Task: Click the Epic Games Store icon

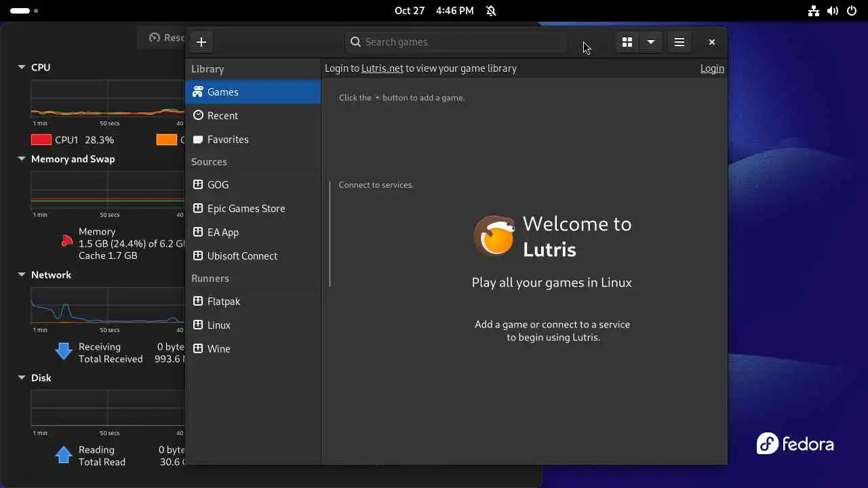Action: pos(198,208)
